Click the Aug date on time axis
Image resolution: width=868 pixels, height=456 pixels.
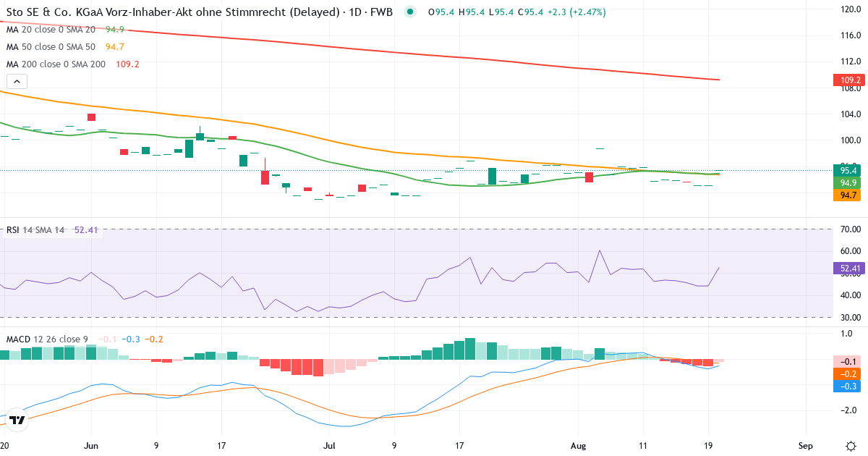pos(579,445)
